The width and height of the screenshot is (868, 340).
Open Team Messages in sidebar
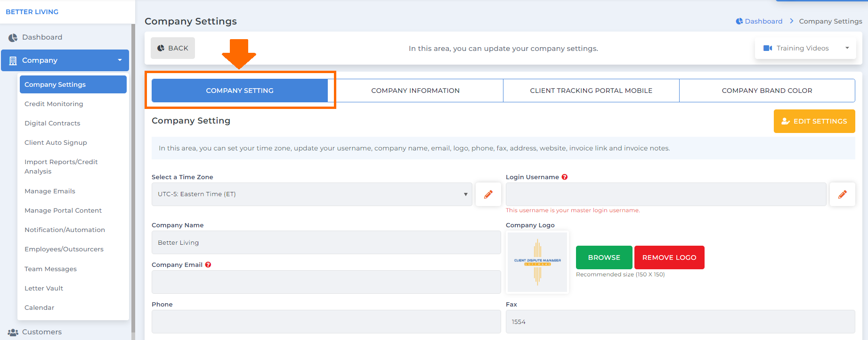click(50, 269)
